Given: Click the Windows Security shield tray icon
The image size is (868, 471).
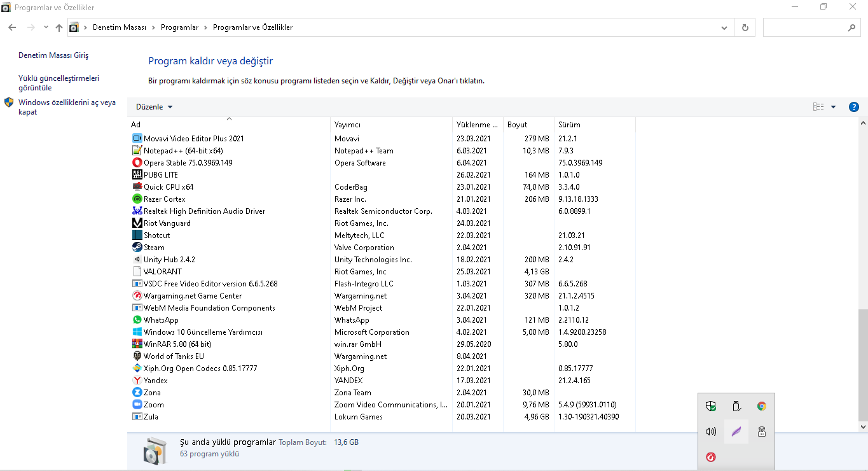Looking at the screenshot, I should pos(711,406).
